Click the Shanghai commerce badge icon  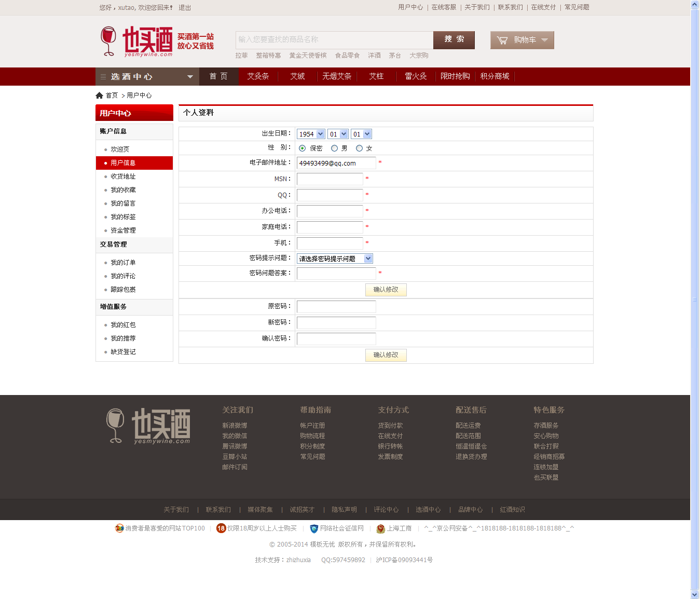click(381, 528)
